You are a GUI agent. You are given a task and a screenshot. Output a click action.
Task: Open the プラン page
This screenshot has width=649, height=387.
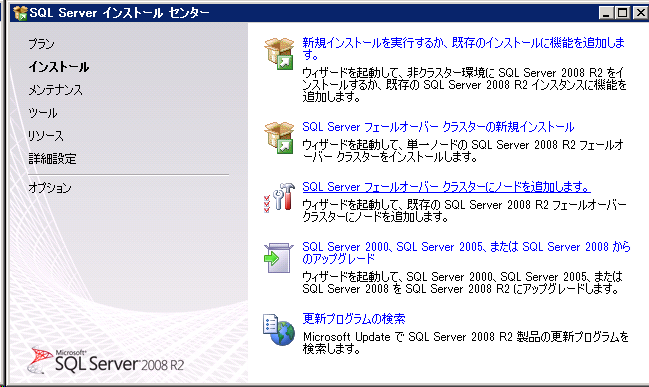coord(41,44)
